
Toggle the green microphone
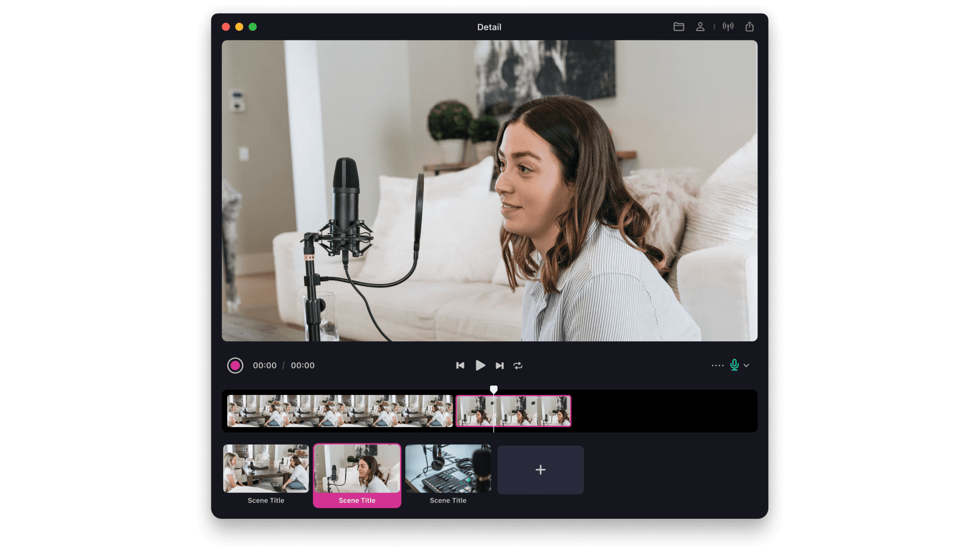(x=734, y=365)
